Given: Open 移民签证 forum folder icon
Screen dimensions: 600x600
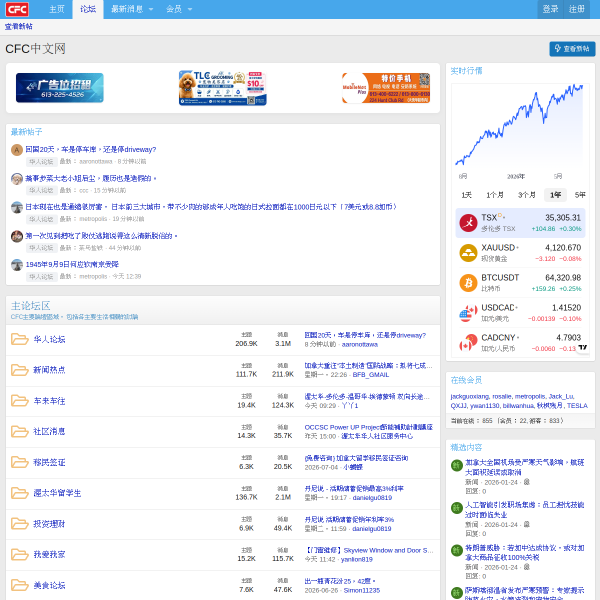Looking at the screenshot, I should pyautogui.click(x=20, y=462).
